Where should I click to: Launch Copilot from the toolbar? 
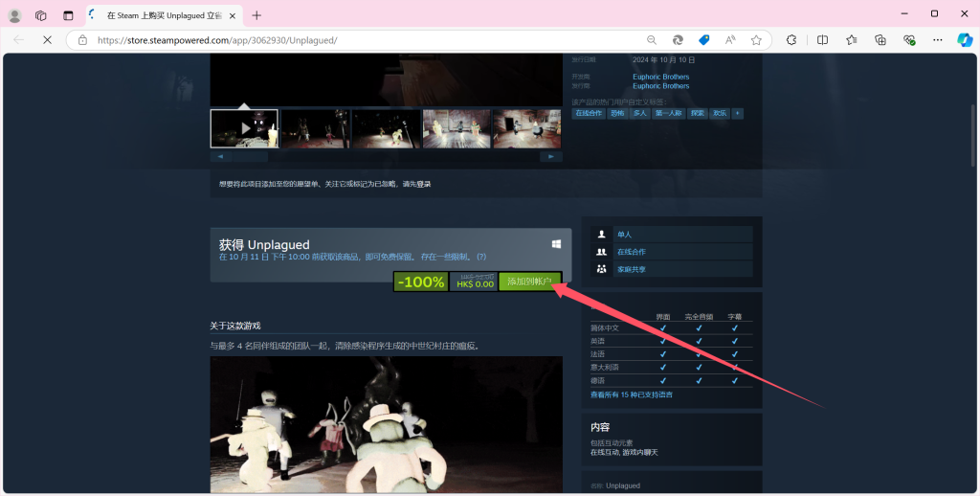point(965,40)
